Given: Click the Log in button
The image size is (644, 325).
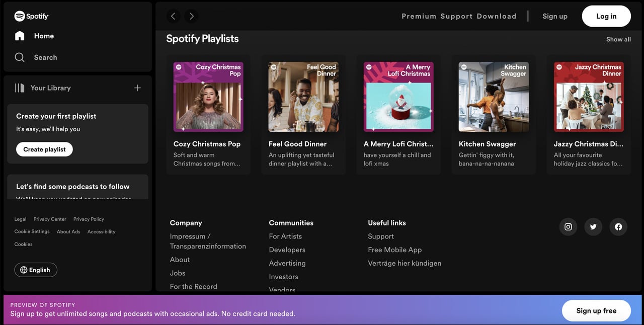Looking at the screenshot, I should click(x=606, y=16).
